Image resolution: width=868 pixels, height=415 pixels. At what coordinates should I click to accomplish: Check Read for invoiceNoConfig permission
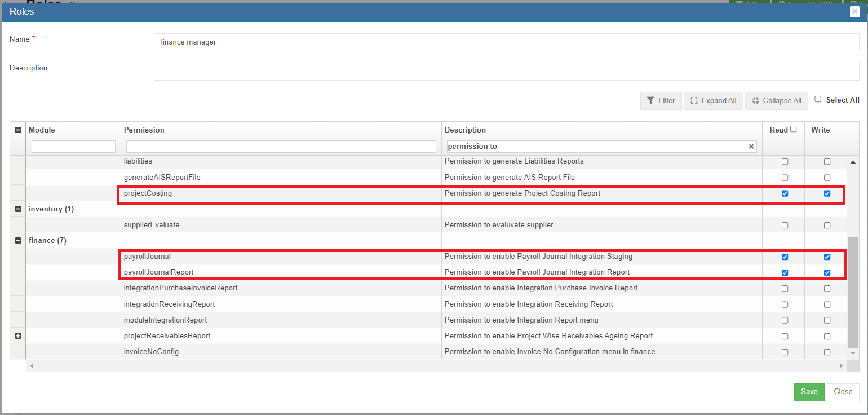[785, 352]
